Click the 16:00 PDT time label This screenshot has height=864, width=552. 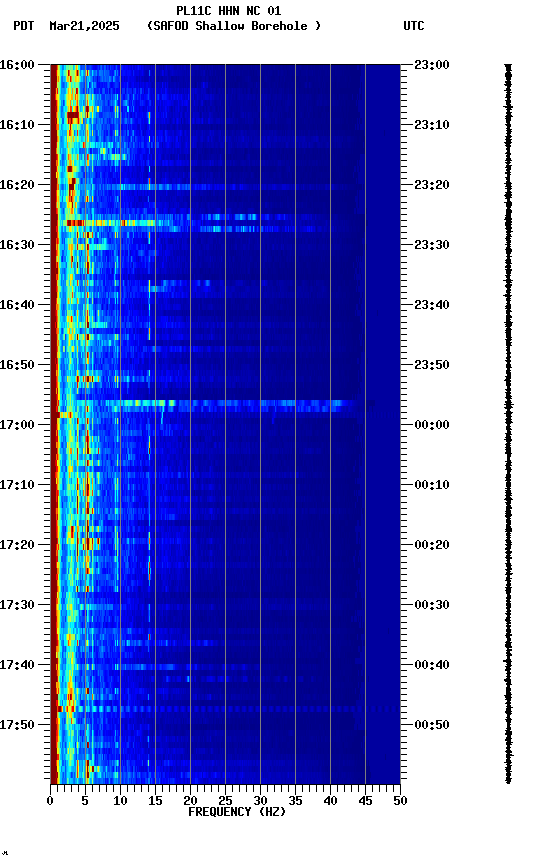click(17, 65)
